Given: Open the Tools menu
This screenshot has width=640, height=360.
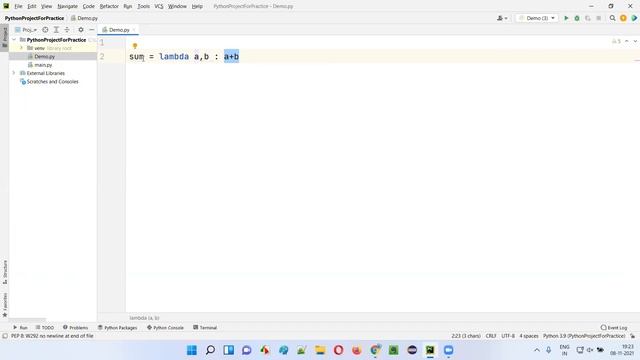Looking at the screenshot, I should click(x=143, y=6).
